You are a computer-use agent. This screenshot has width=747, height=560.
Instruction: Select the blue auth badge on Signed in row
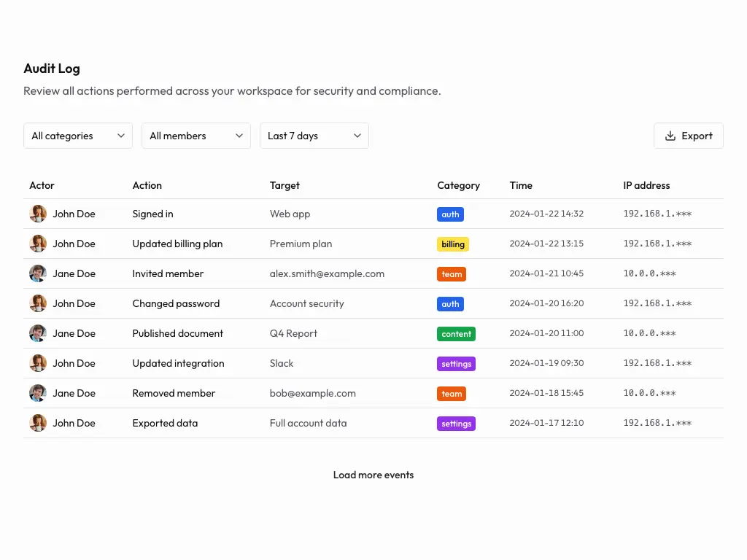coord(450,214)
